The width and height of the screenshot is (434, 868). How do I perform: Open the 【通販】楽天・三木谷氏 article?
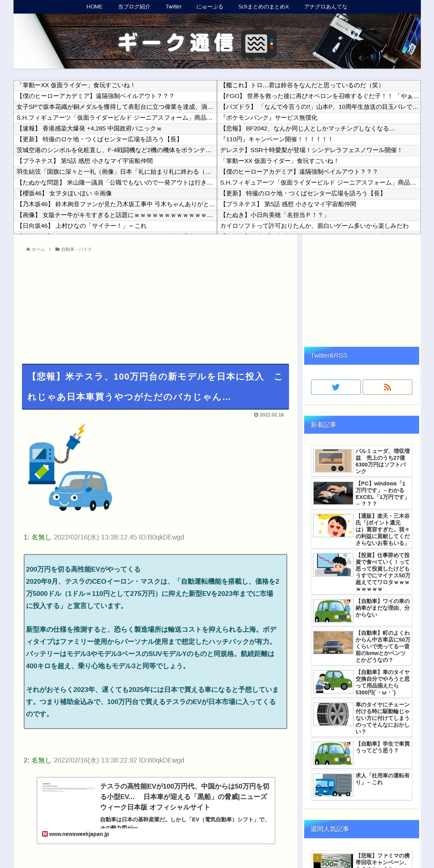point(362,529)
